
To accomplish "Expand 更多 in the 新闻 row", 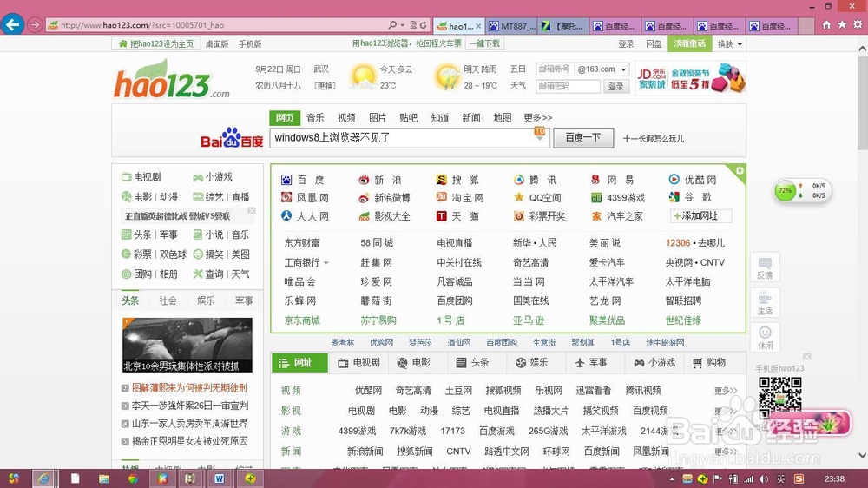I will 726,452.
